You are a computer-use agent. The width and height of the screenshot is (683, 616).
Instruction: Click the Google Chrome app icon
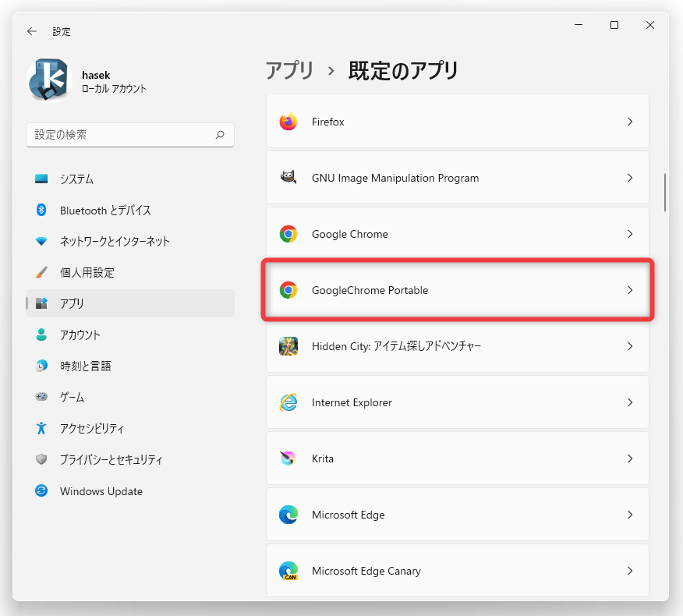click(288, 234)
